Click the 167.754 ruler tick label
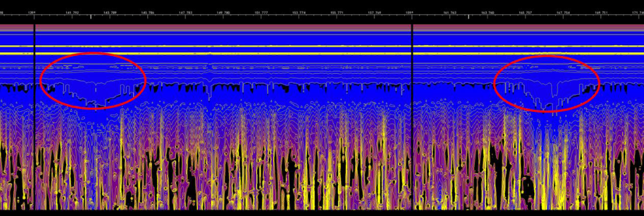The width and height of the screenshot is (644, 216). coord(563,12)
